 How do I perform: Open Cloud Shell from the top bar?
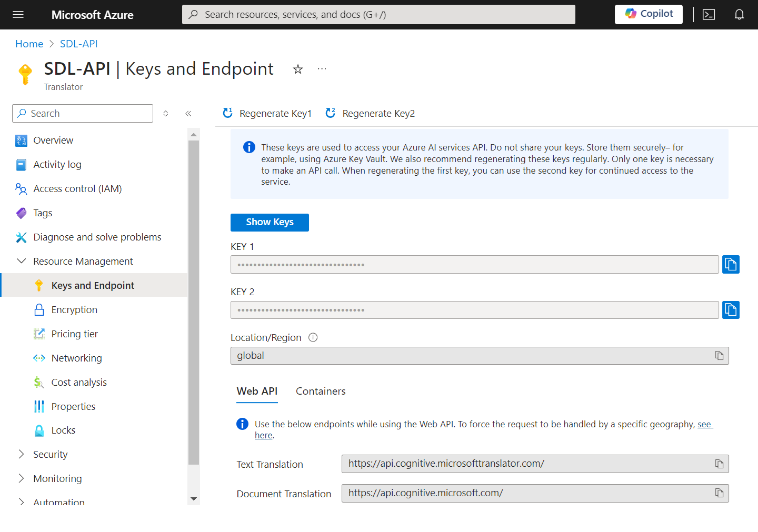click(x=709, y=15)
